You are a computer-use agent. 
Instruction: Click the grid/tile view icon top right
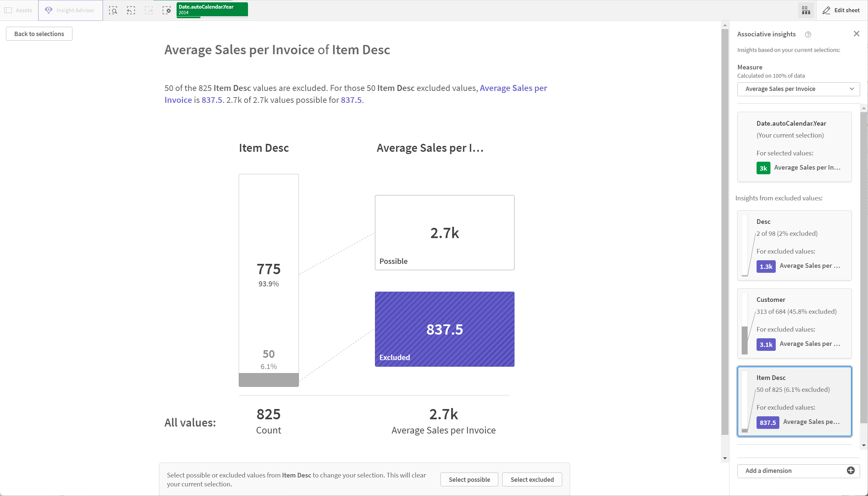[x=806, y=10]
